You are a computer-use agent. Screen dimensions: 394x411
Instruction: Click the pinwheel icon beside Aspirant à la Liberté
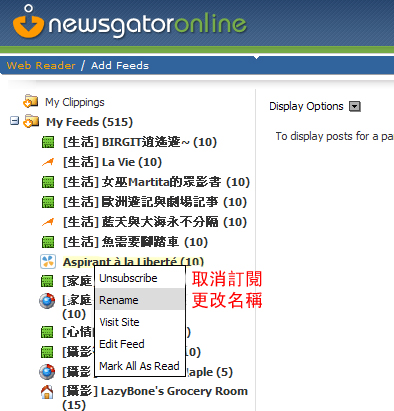pos(48,262)
